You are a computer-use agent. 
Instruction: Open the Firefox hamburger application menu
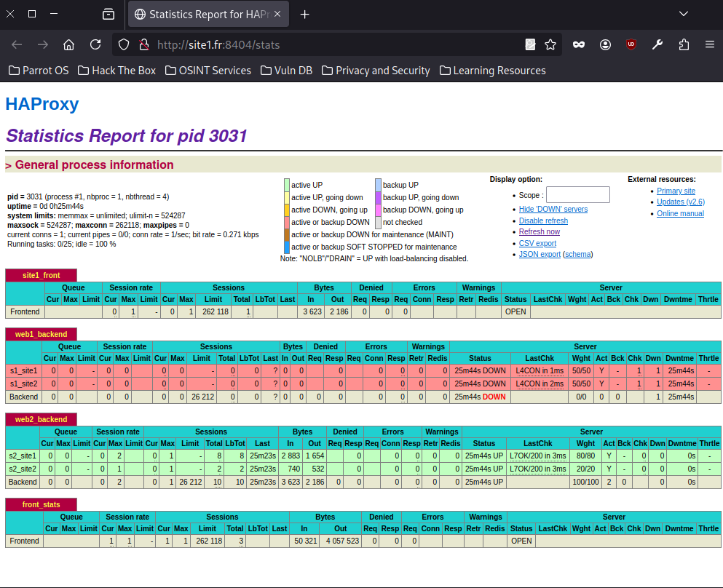click(710, 44)
